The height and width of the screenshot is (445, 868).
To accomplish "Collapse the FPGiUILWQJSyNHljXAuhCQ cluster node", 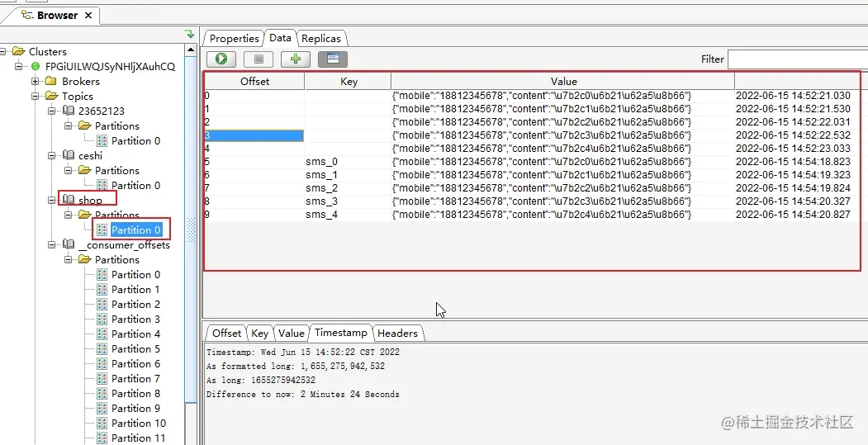I will tap(19, 66).
